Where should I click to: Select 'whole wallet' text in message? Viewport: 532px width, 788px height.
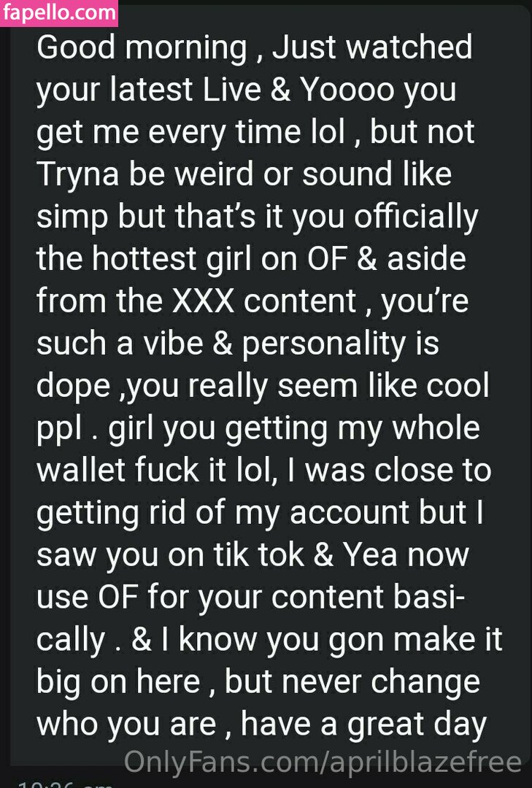(258, 449)
